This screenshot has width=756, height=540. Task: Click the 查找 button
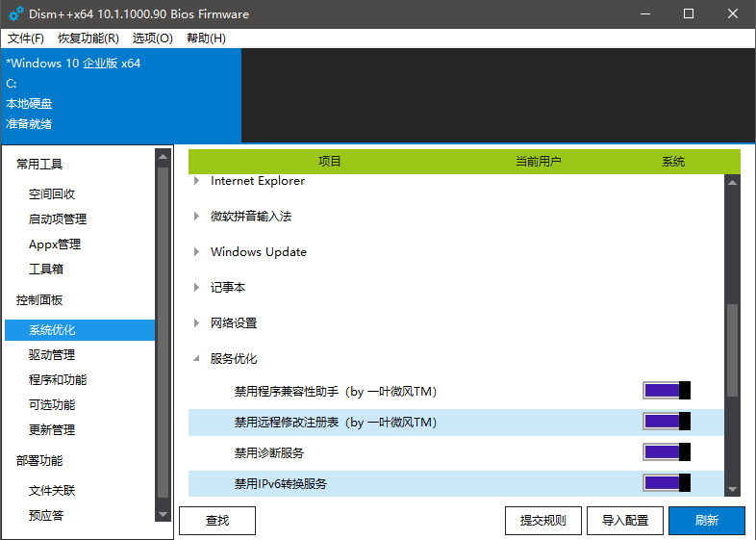point(217,520)
